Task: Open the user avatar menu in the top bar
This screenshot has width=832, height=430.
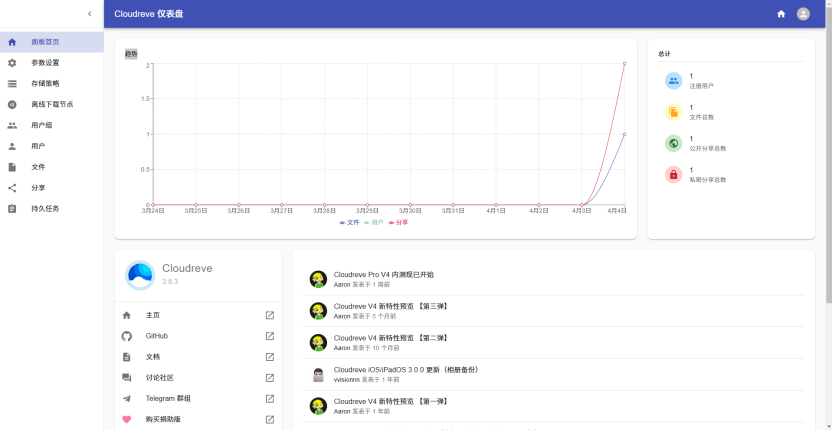Action: [803, 14]
